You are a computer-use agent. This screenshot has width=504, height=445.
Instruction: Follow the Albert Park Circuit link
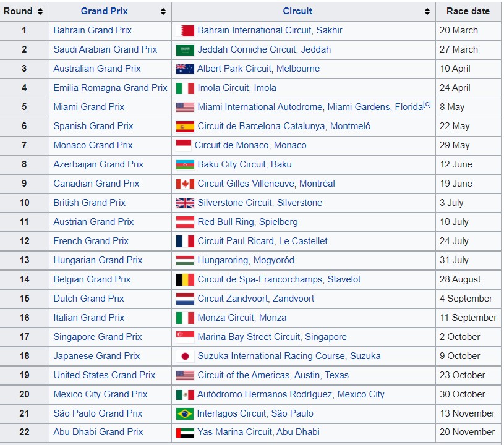(234, 69)
